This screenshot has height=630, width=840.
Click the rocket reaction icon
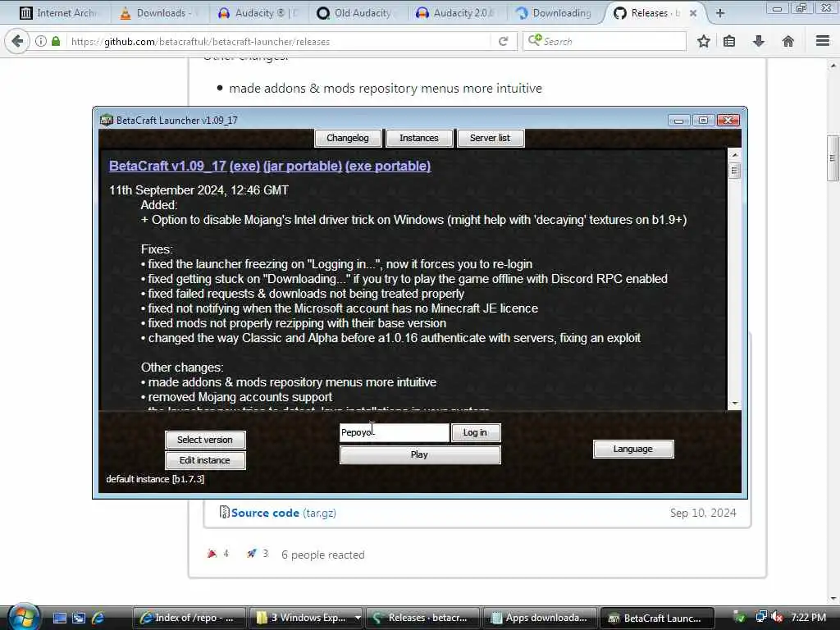tap(251, 554)
